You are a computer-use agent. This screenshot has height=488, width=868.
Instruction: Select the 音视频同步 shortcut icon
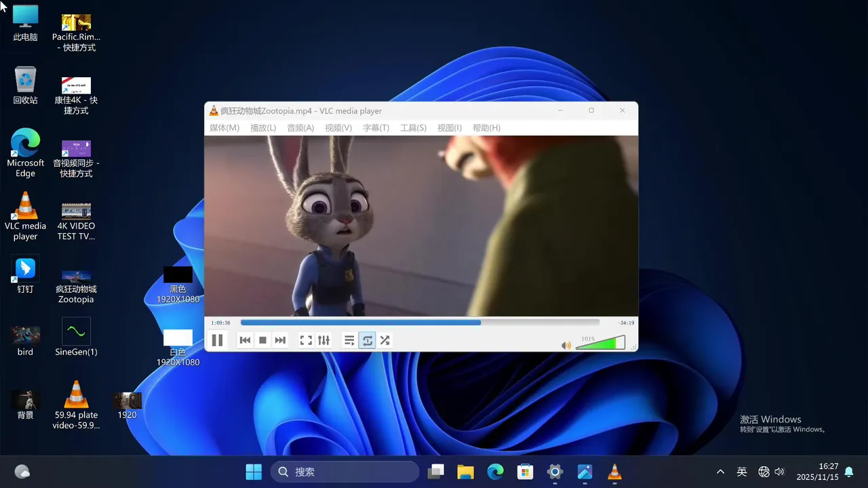click(x=76, y=159)
